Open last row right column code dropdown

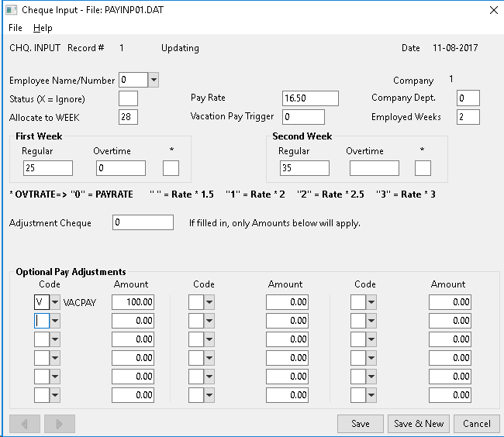[x=371, y=395]
